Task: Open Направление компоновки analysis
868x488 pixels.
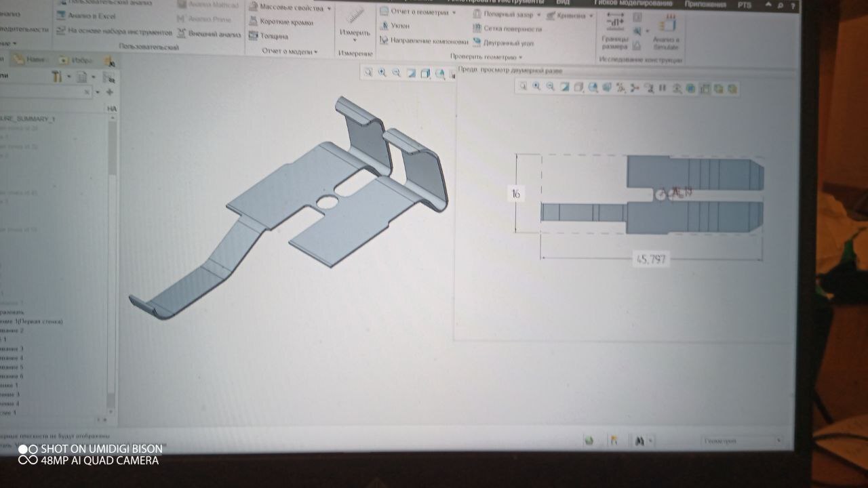Action: tap(423, 41)
